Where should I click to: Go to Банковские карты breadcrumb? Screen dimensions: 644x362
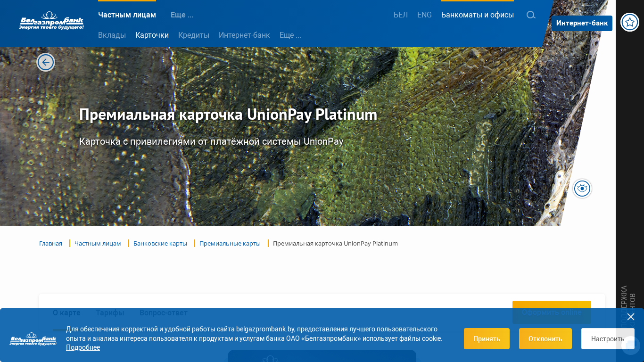point(160,243)
